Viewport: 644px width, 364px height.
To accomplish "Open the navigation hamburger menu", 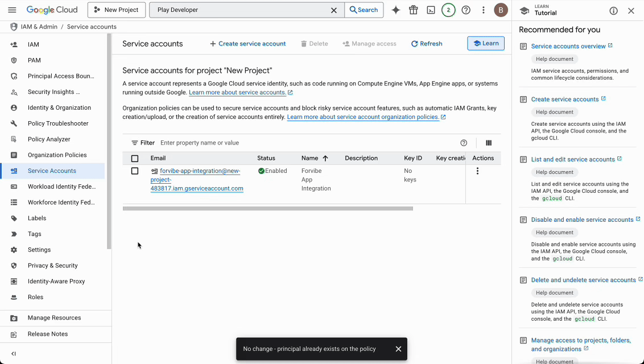I will (12, 10).
